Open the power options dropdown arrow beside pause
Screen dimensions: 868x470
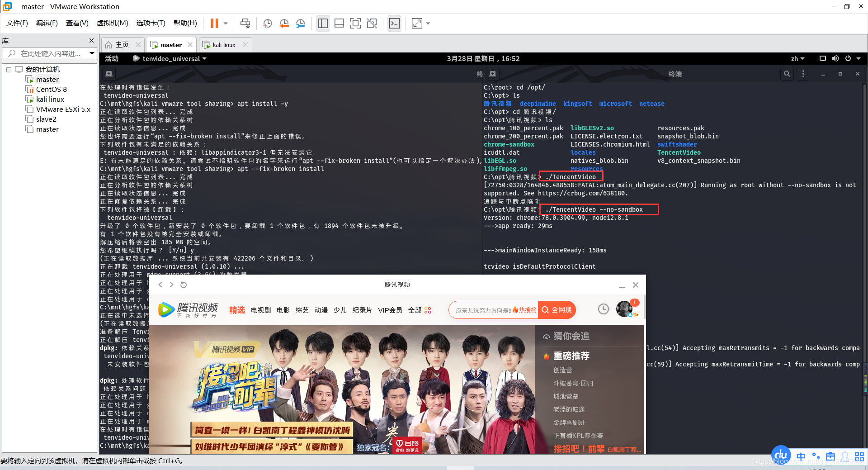click(x=225, y=23)
